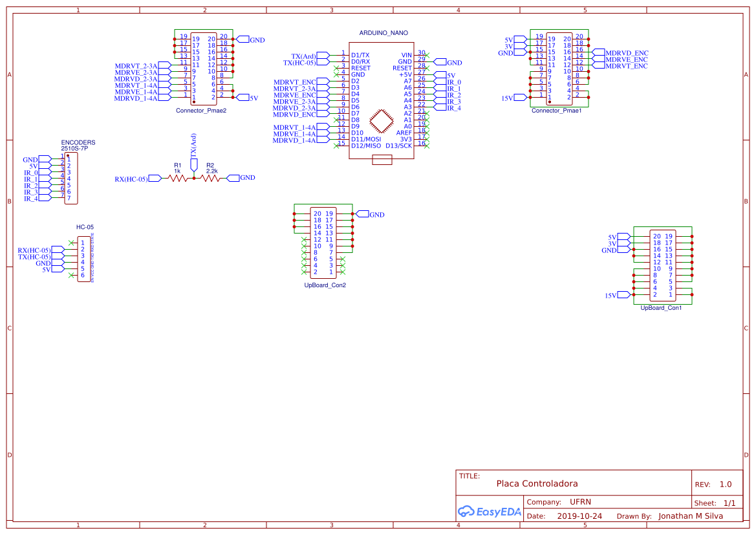Select the Connector_Pmae1 component

coord(558,68)
